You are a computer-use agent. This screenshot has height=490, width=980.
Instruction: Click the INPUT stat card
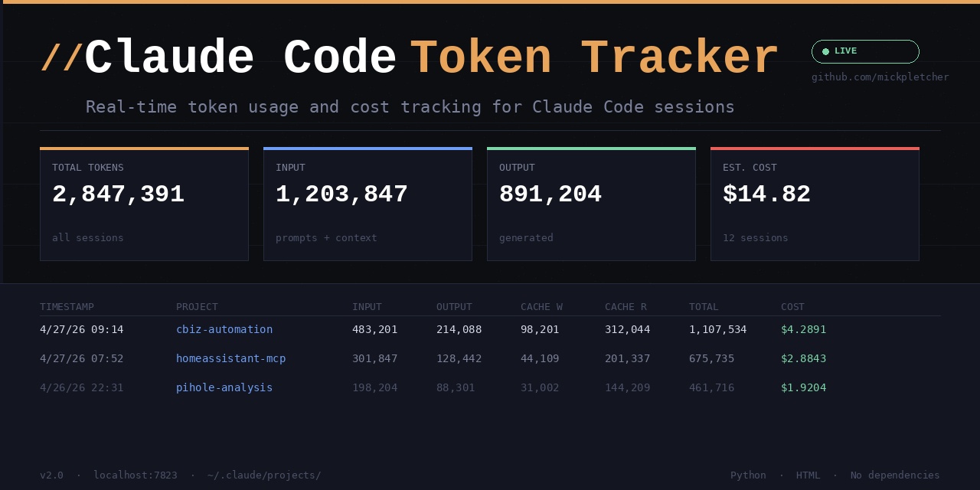(x=367, y=204)
